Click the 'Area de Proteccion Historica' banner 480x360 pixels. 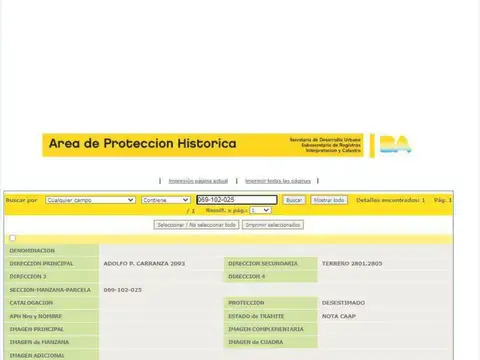pos(203,145)
